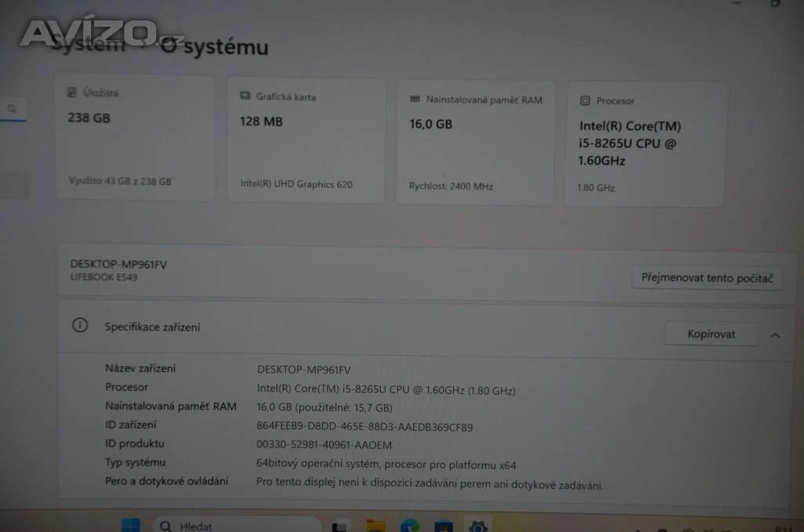Click the ID zařízení label
Screen dimensions: 804x532
pyautogui.click(x=131, y=425)
